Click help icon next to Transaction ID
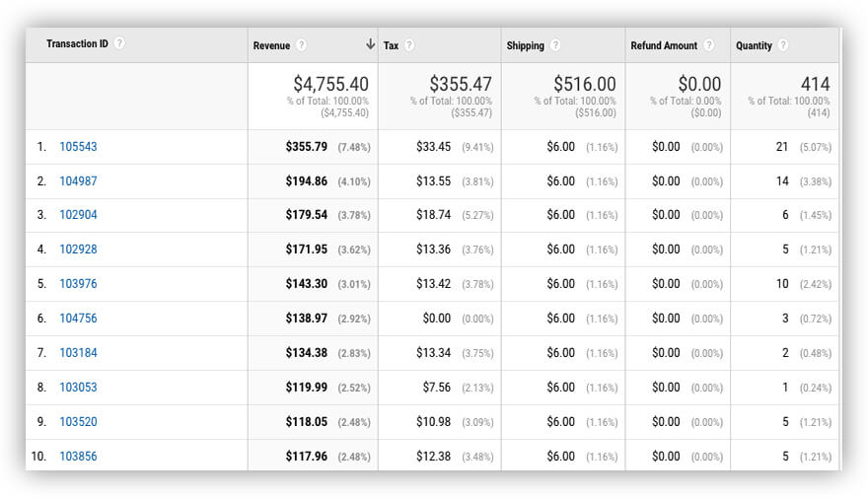 [x=119, y=43]
